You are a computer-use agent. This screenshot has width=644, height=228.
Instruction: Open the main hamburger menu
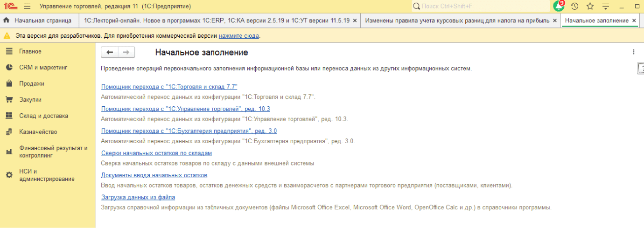pyautogui.click(x=27, y=6)
